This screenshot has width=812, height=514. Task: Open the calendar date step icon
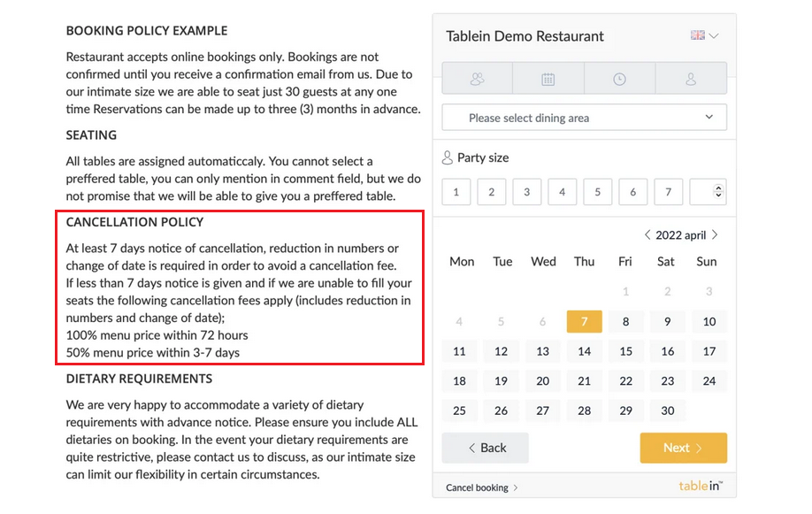tap(548, 79)
